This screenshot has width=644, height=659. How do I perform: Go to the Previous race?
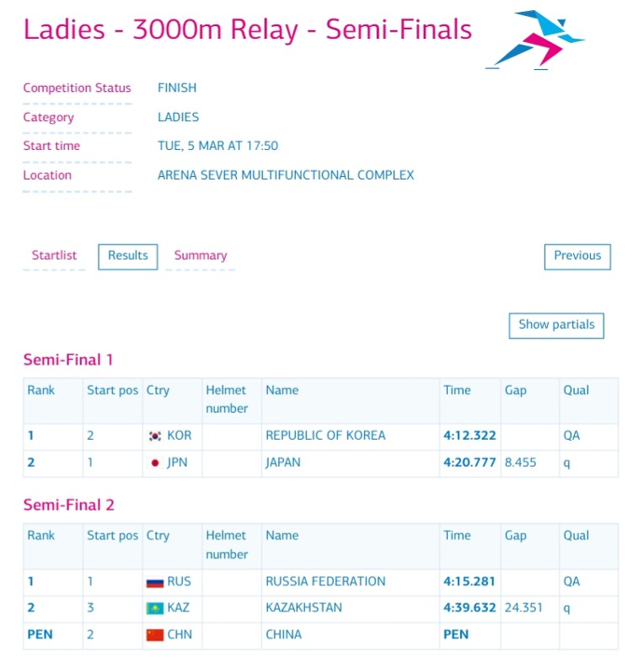click(577, 256)
